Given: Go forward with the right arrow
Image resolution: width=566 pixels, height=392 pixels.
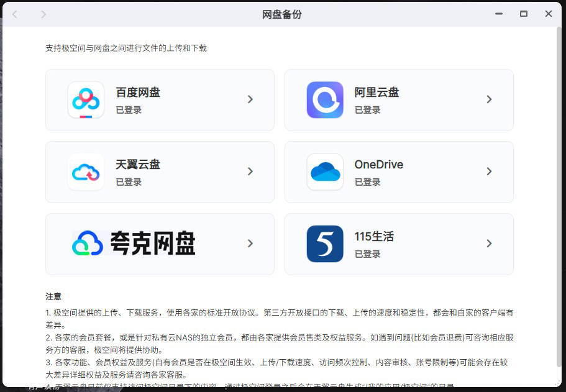Looking at the screenshot, I should (43, 14).
